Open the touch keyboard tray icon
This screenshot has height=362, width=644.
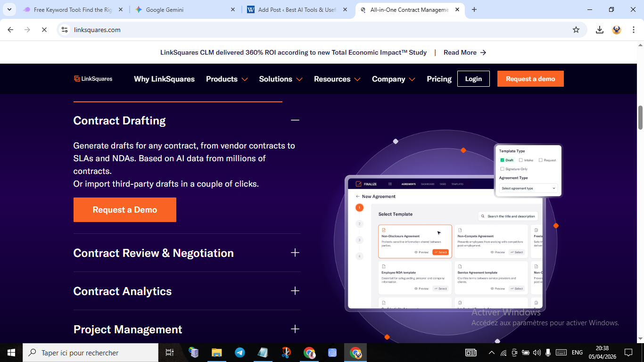(x=561, y=353)
